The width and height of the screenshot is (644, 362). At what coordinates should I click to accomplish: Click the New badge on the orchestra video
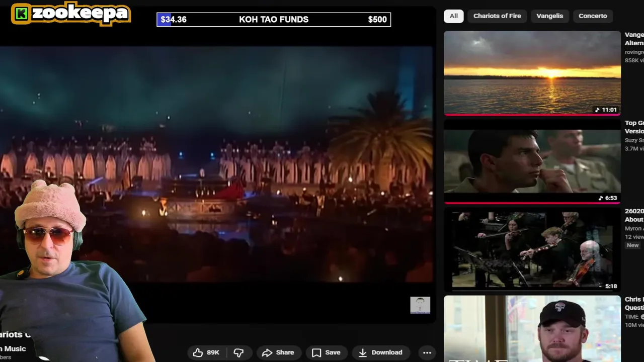click(632, 245)
